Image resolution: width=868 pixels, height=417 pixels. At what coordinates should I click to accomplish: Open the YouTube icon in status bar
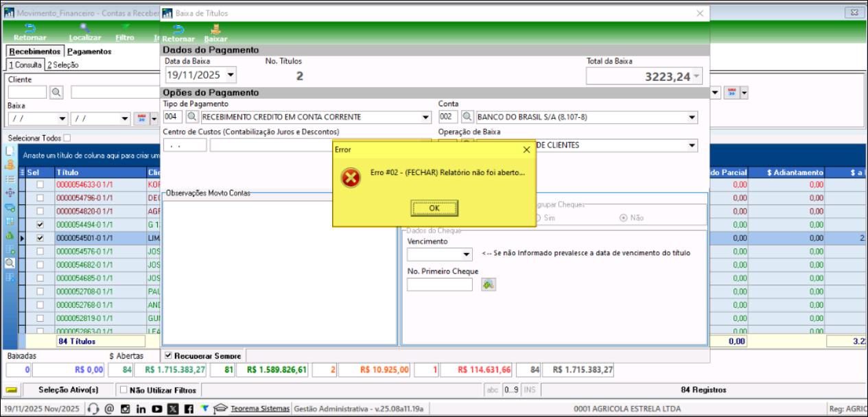coord(156,409)
